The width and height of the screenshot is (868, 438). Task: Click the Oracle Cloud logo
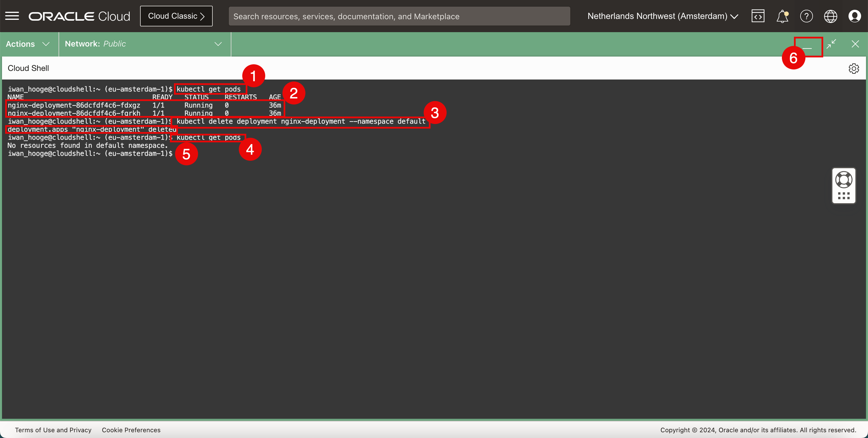click(x=79, y=16)
